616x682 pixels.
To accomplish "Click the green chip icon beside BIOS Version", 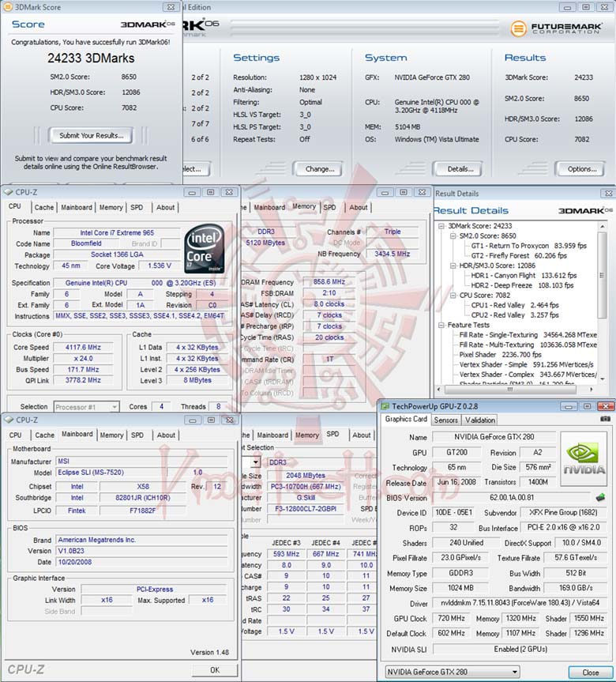I will (x=600, y=497).
